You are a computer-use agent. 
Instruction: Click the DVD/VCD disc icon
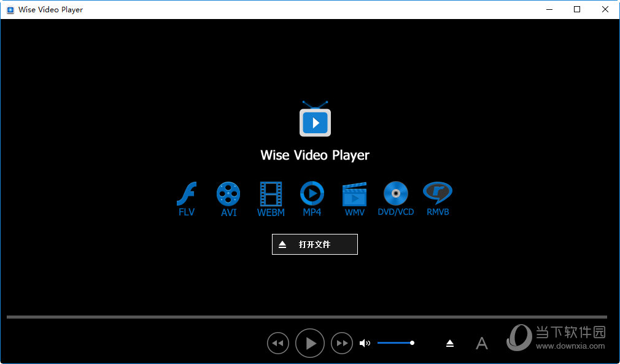396,199
